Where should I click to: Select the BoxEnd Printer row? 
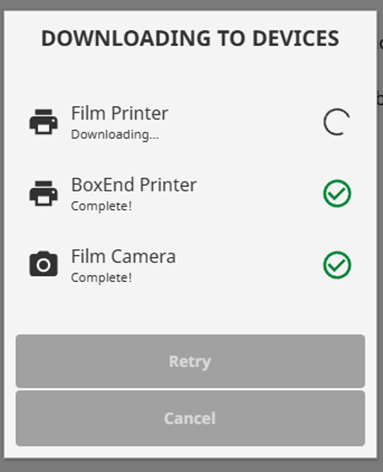point(190,193)
